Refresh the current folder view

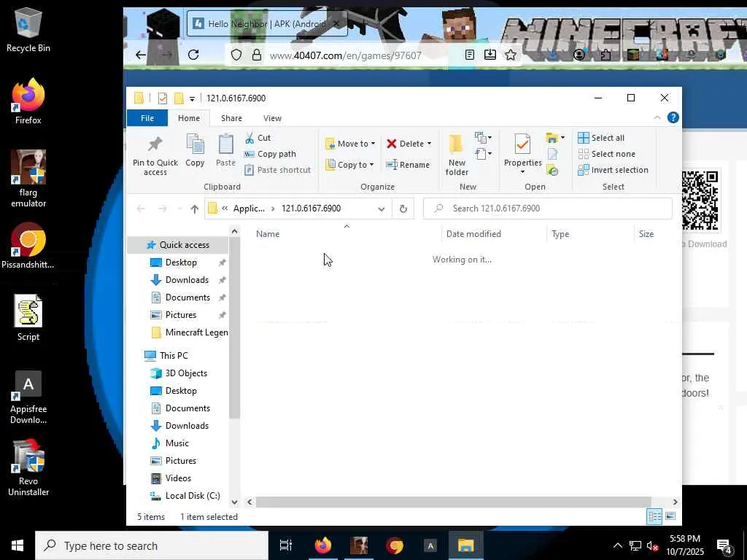coord(403,209)
